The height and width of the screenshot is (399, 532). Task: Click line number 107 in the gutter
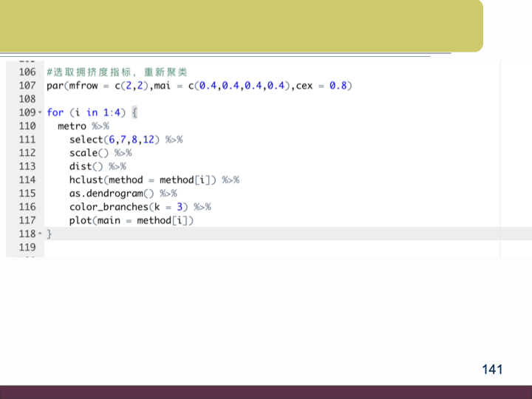point(27,86)
